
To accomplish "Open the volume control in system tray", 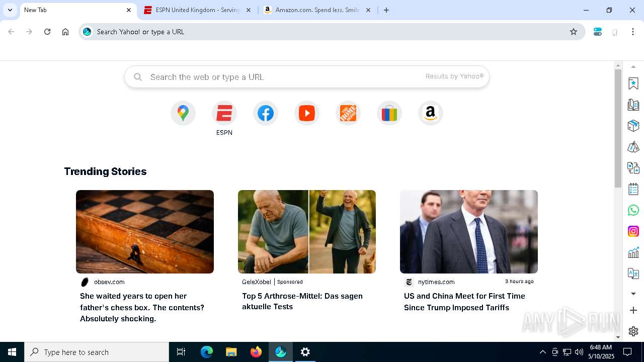I will pyautogui.click(x=579, y=352).
